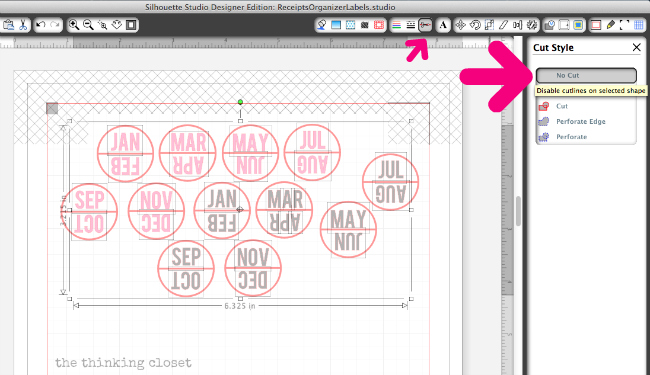650x375 pixels.
Task: Click the pink JAN FEB circle label
Action: point(126,153)
